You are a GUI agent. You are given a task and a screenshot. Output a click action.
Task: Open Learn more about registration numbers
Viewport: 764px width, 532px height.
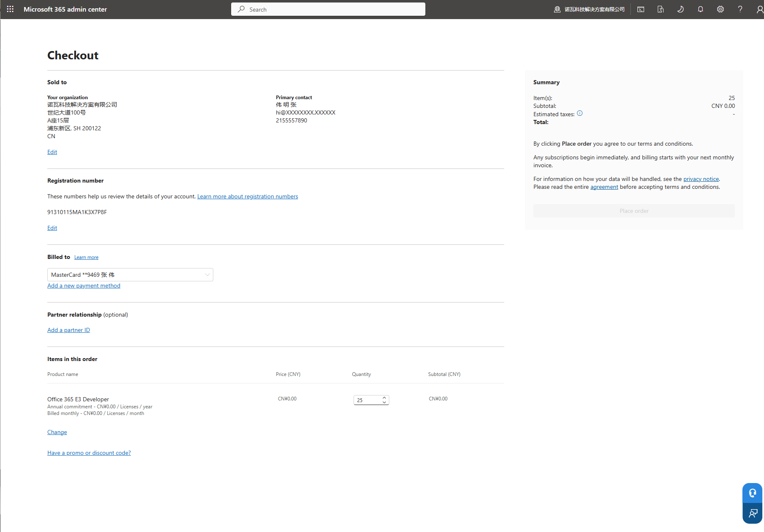pos(248,196)
